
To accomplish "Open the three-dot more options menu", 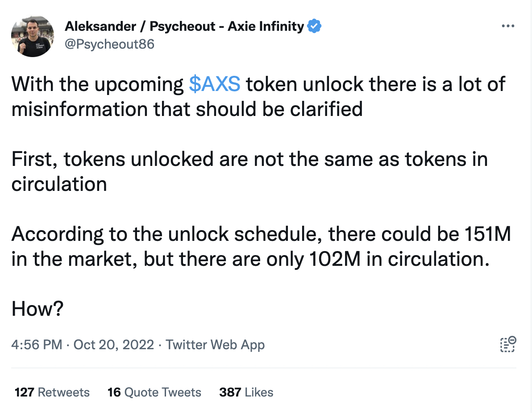I will pos(508,26).
